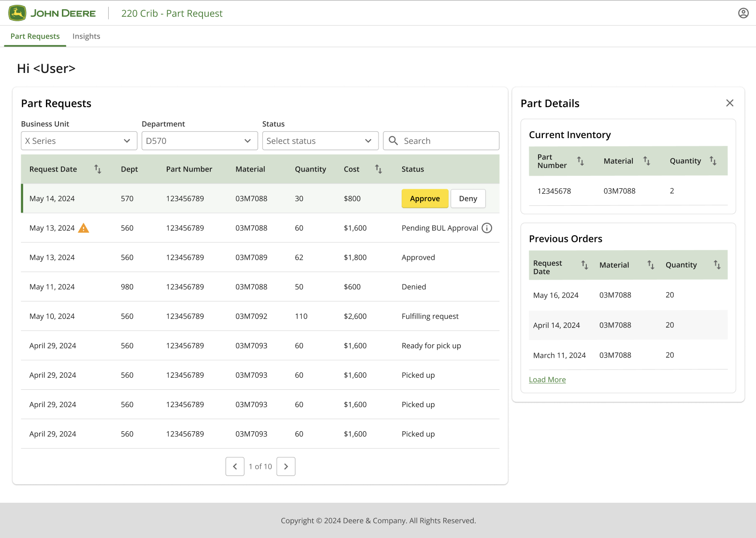Select the Ready for pick up status
Screen dimensions: 756x538
click(x=431, y=346)
